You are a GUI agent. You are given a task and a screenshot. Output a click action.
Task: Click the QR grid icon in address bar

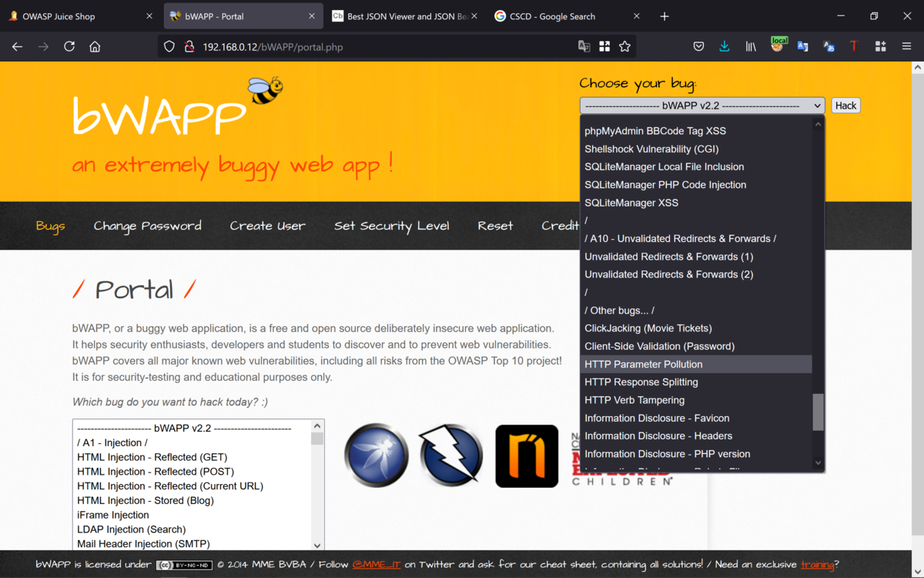(x=604, y=46)
